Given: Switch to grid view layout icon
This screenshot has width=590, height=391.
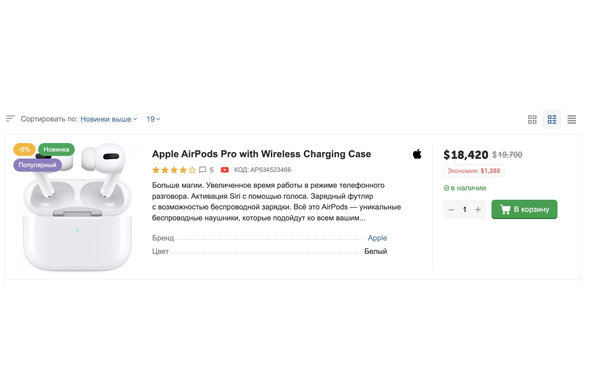Looking at the screenshot, I should tap(532, 119).
